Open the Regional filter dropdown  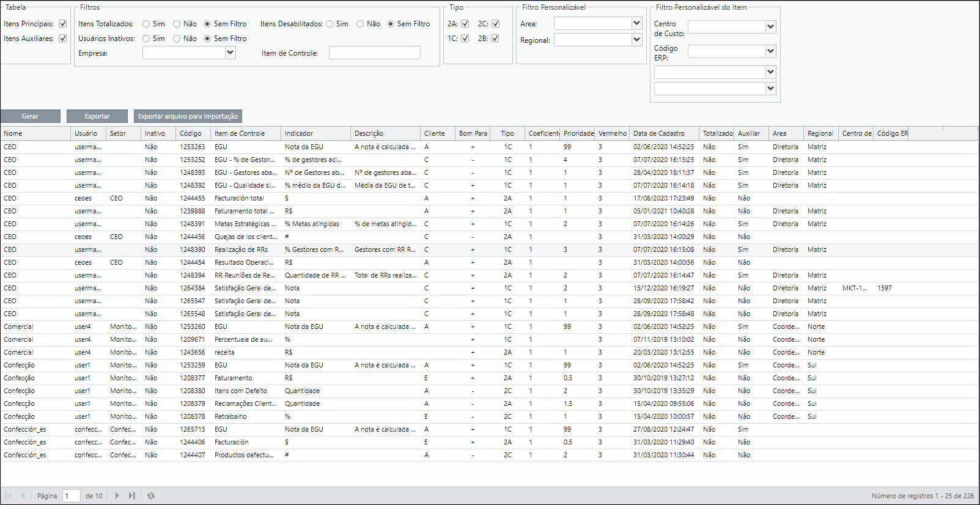pyautogui.click(x=636, y=40)
